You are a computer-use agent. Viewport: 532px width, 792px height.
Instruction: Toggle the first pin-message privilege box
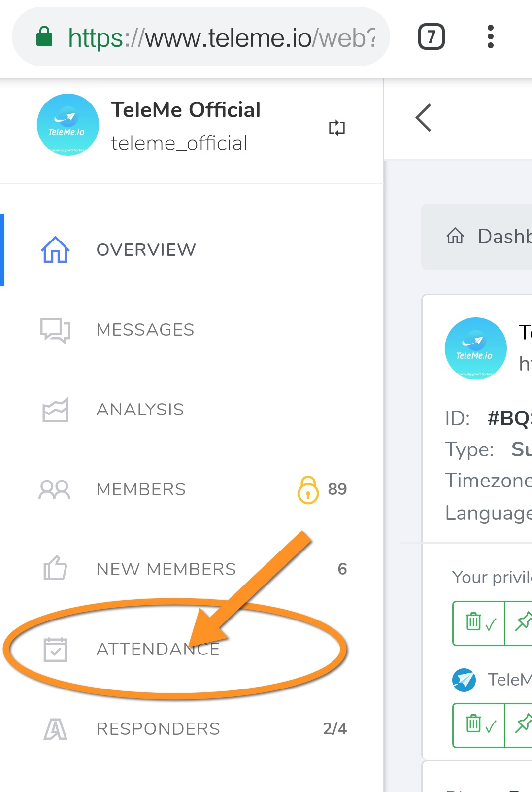[519, 623]
